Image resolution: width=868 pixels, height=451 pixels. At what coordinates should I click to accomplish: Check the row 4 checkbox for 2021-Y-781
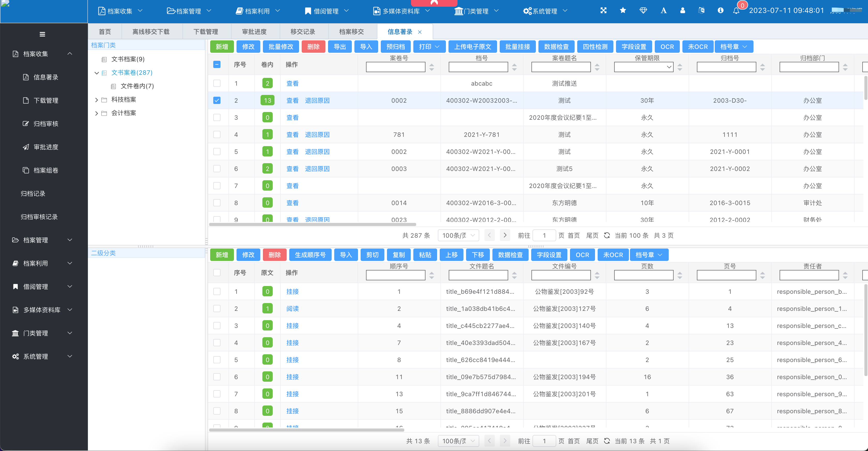pyautogui.click(x=217, y=134)
